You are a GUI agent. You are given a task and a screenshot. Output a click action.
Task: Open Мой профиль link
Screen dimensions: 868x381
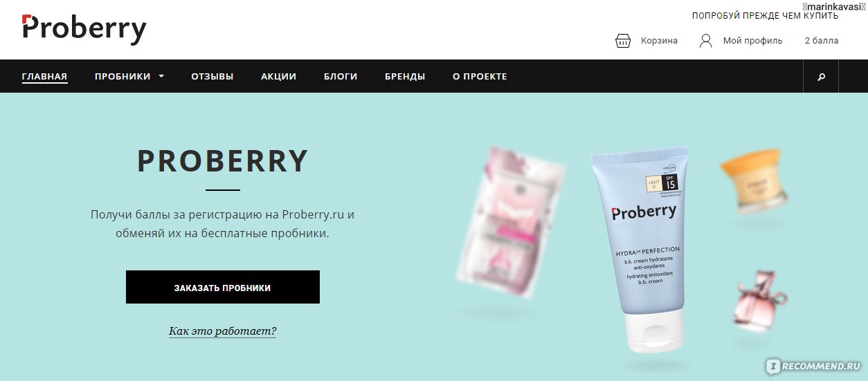(x=752, y=41)
